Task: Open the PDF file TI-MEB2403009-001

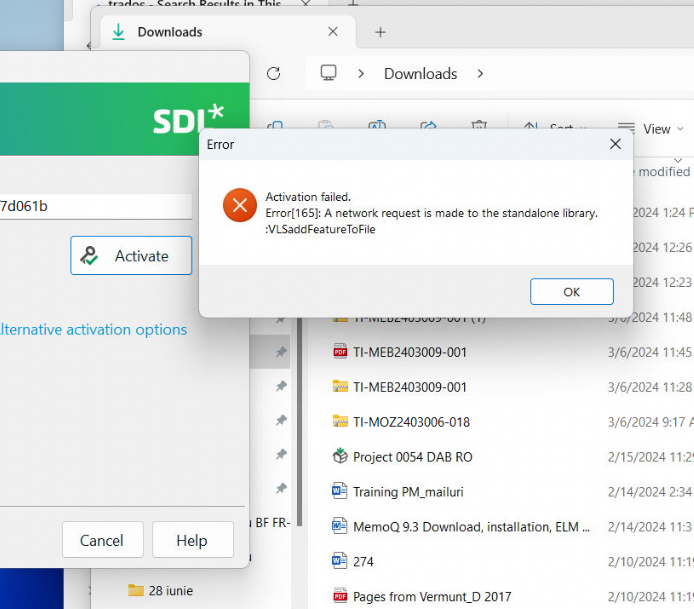Action: point(409,352)
